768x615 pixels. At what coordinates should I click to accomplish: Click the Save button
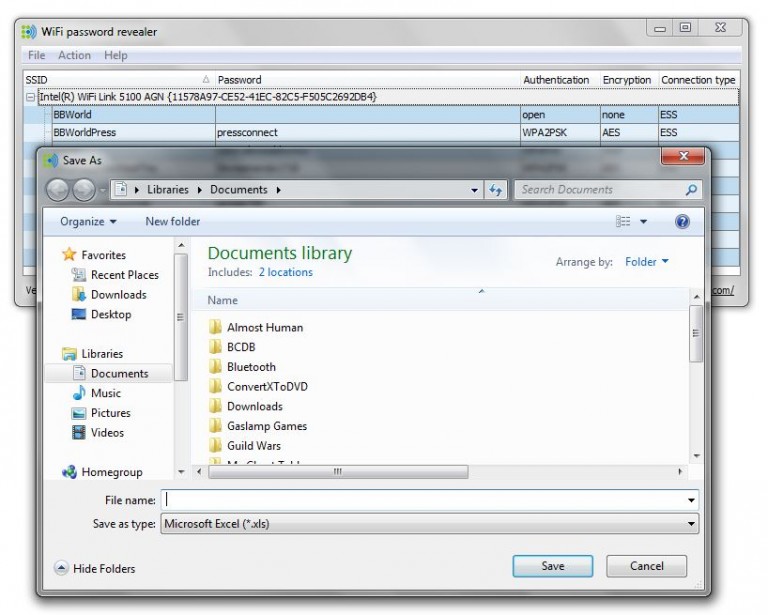tap(552, 566)
